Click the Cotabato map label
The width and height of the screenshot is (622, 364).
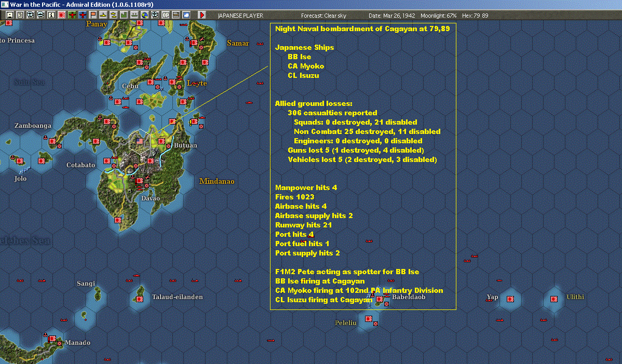(80, 165)
